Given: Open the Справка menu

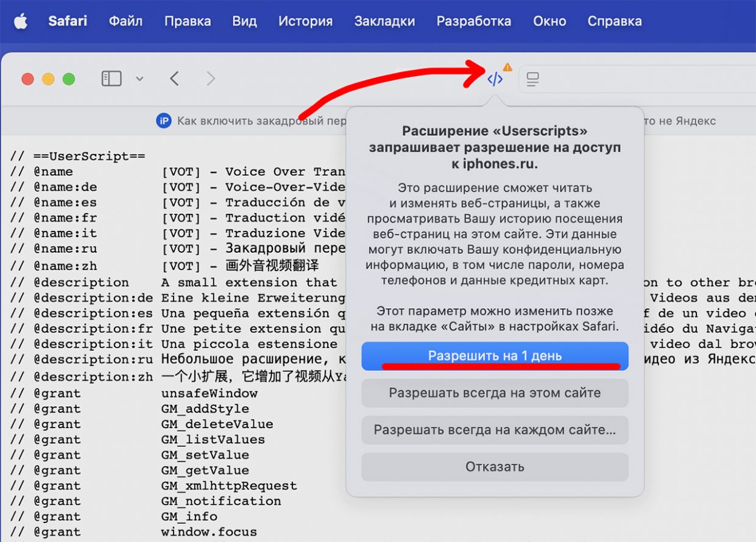Looking at the screenshot, I should click(x=614, y=21).
